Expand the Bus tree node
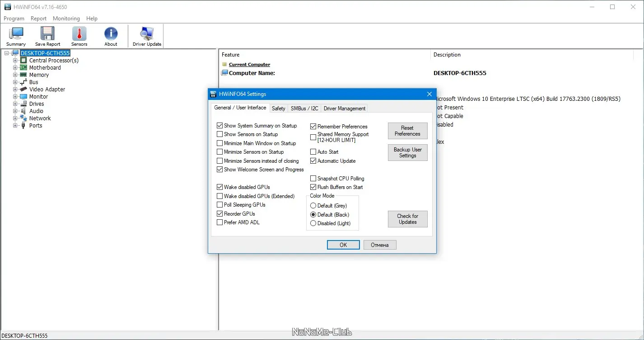644x340 pixels. pos(15,82)
